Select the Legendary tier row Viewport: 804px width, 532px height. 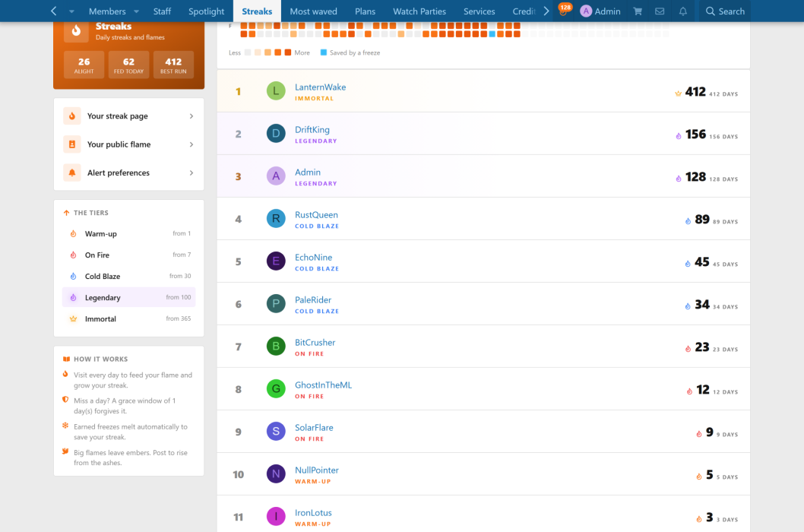coord(128,298)
